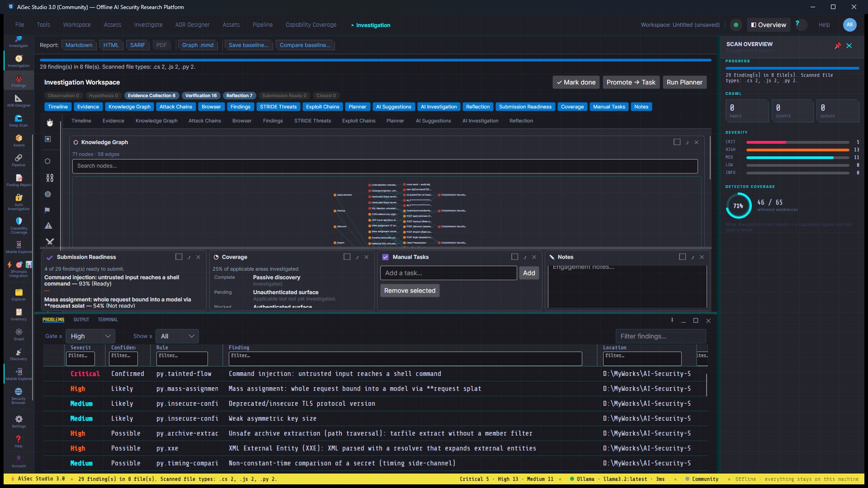Open the Capability Coverage menu
The height and width of the screenshot is (488, 868).
[311, 25]
